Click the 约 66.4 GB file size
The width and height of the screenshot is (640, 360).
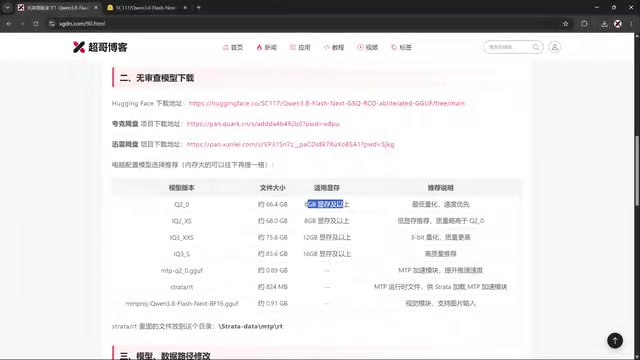[x=273, y=204]
